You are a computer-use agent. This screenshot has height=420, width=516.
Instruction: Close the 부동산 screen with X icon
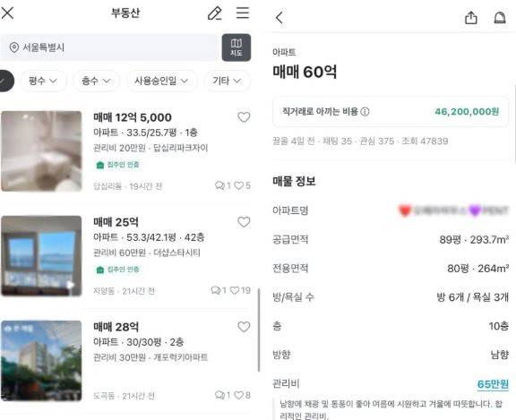coord(7,13)
